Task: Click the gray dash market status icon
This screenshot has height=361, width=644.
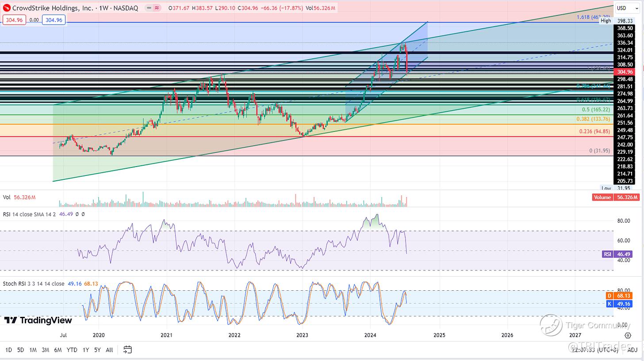Action: click(x=149, y=8)
